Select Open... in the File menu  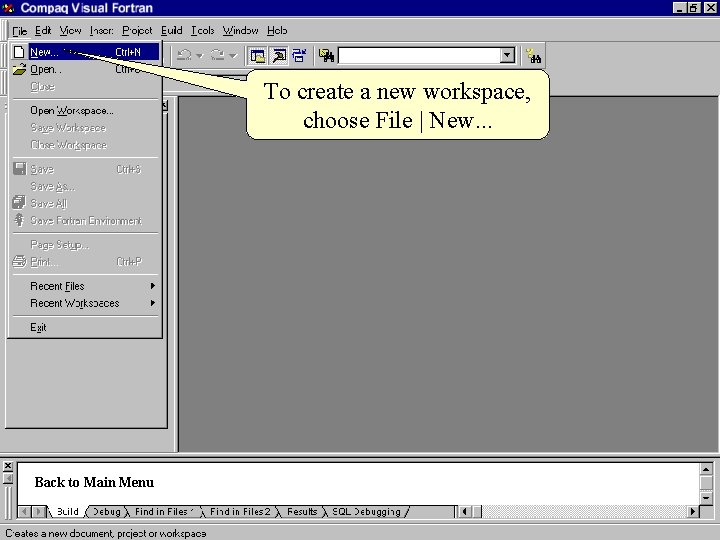(85, 69)
